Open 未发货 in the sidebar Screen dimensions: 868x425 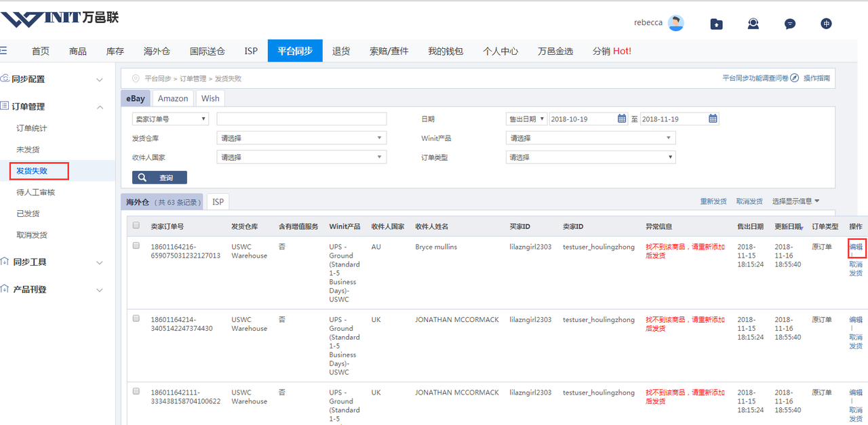(28, 149)
